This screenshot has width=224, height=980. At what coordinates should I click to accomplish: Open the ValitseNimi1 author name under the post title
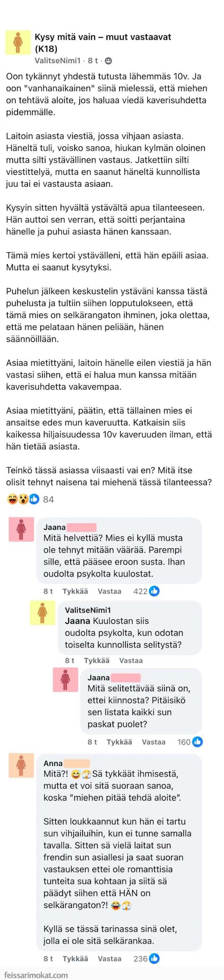point(58,60)
